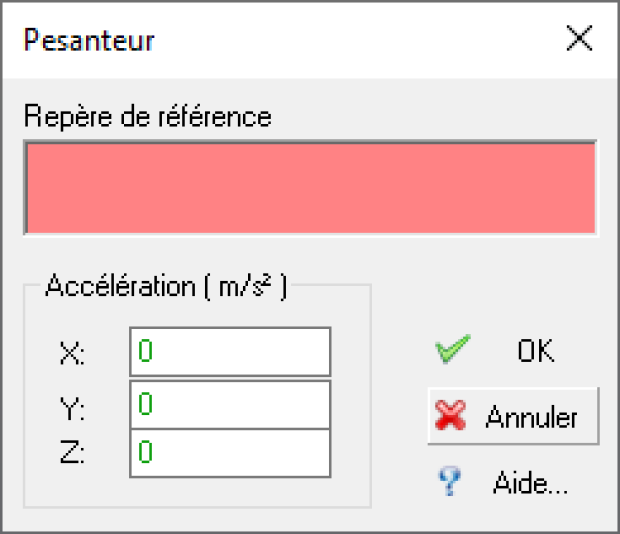
Task: Cancel the dialog with the Annuler button
Action: pos(513,416)
